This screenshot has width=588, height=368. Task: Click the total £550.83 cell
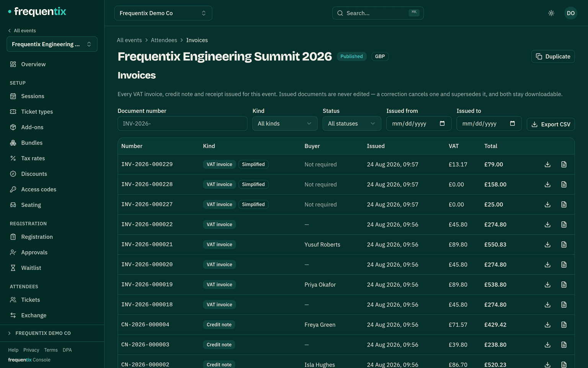point(495,245)
